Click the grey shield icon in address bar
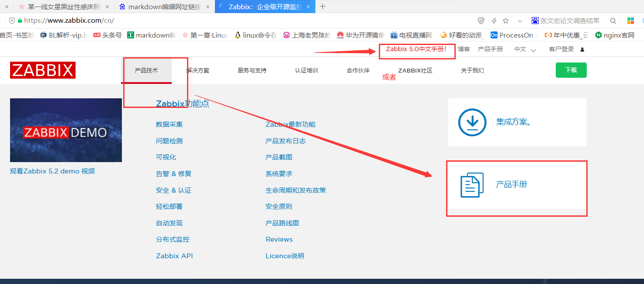The width and height of the screenshot is (644, 284). click(481, 21)
